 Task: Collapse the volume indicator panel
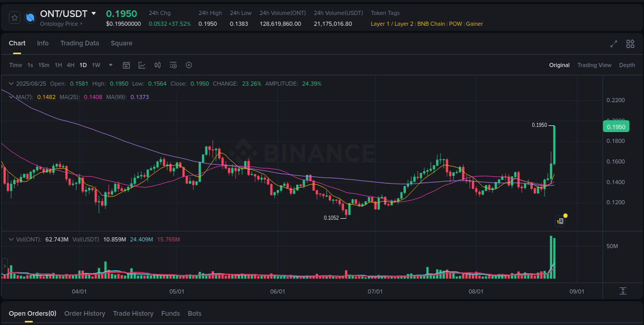(11, 239)
